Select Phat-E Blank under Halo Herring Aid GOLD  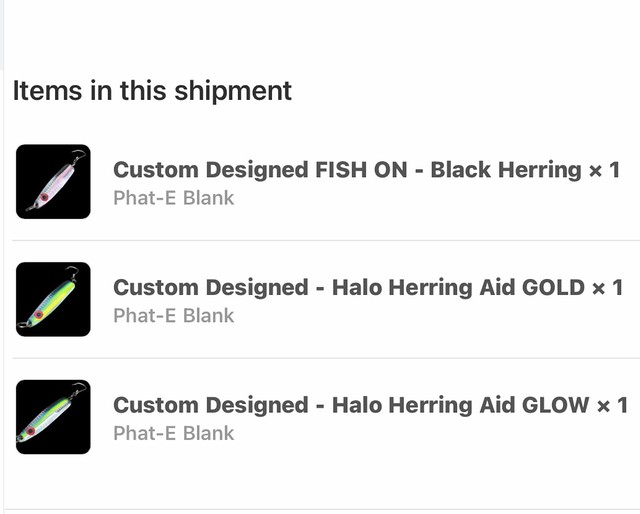coord(173,316)
